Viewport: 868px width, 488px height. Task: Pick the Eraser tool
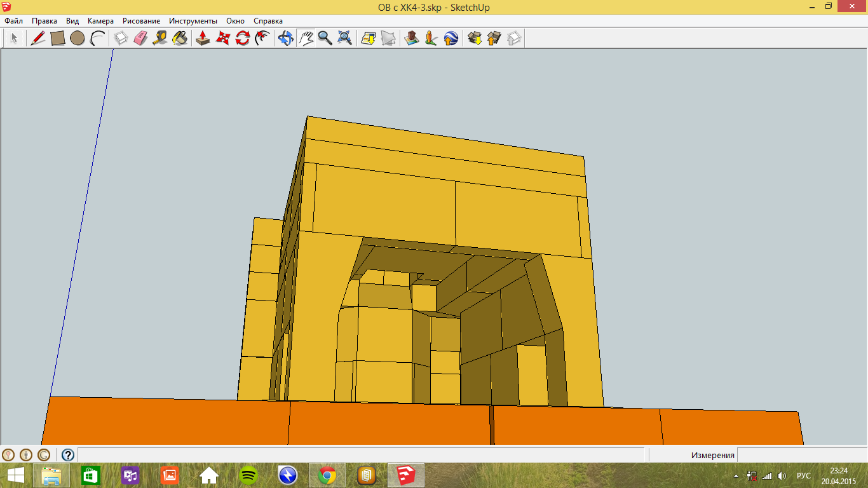click(x=140, y=38)
